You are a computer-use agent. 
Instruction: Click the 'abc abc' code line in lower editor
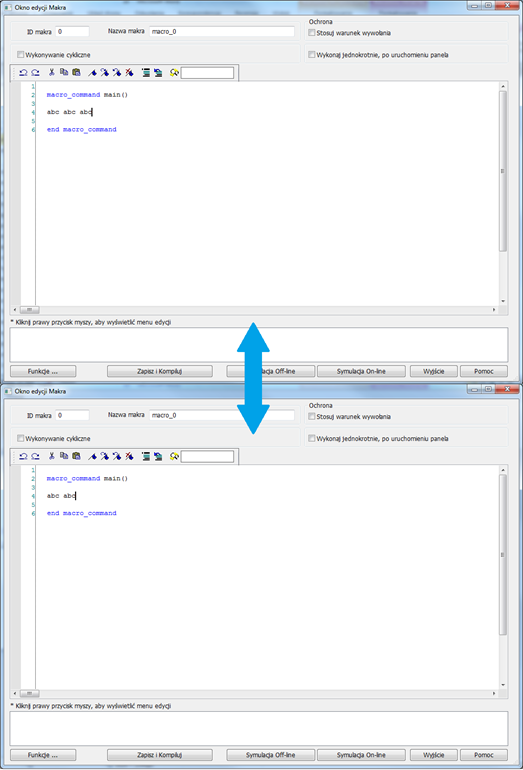(61, 495)
